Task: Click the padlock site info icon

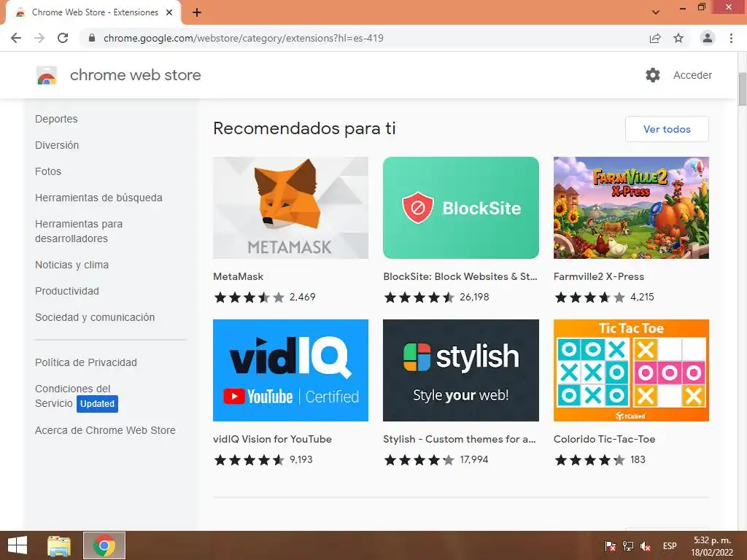Action: [92, 38]
